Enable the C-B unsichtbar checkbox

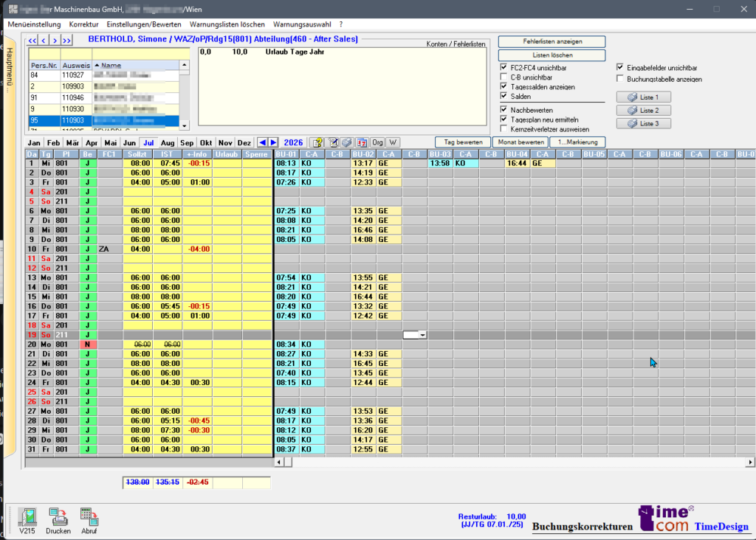coord(504,77)
